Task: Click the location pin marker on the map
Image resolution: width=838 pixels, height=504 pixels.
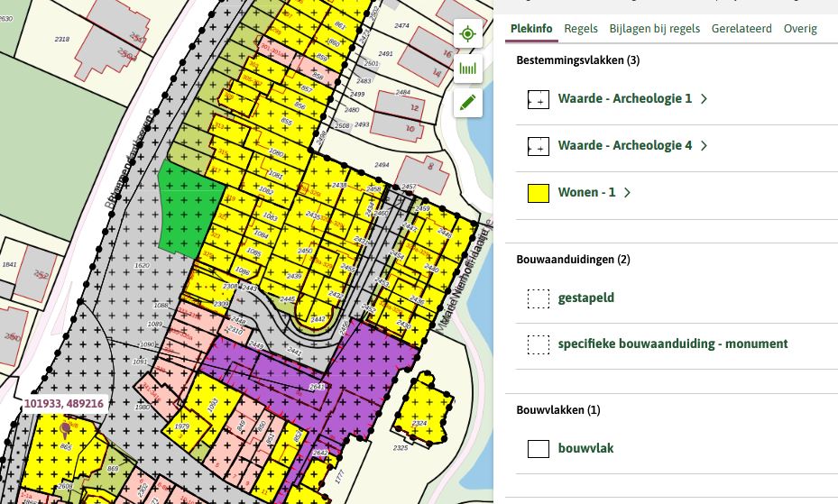Action: coord(65,433)
